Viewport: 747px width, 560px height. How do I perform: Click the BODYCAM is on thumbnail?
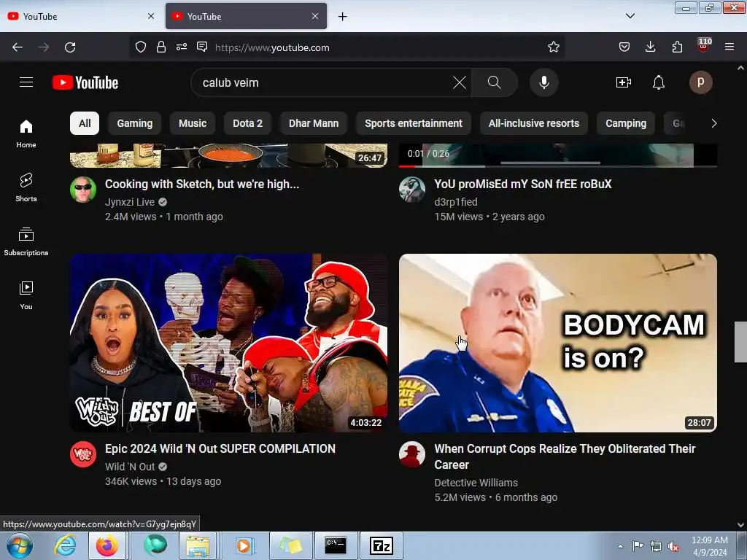point(558,343)
